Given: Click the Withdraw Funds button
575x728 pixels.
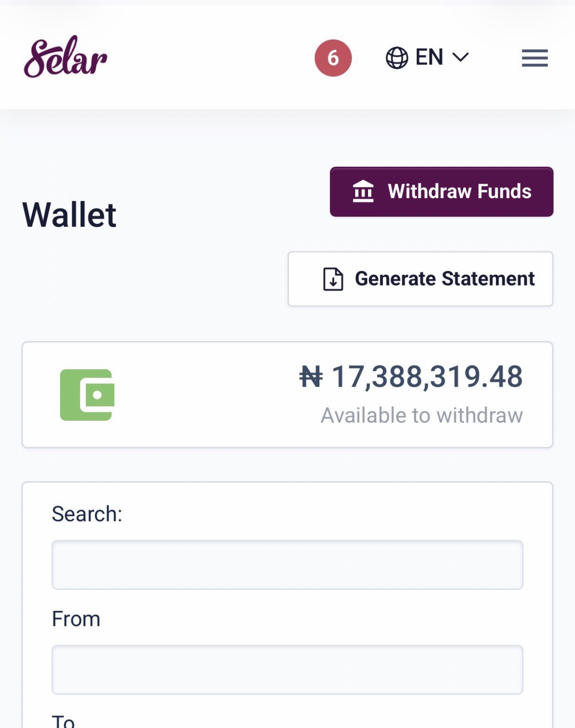Looking at the screenshot, I should [x=442, y=192].
